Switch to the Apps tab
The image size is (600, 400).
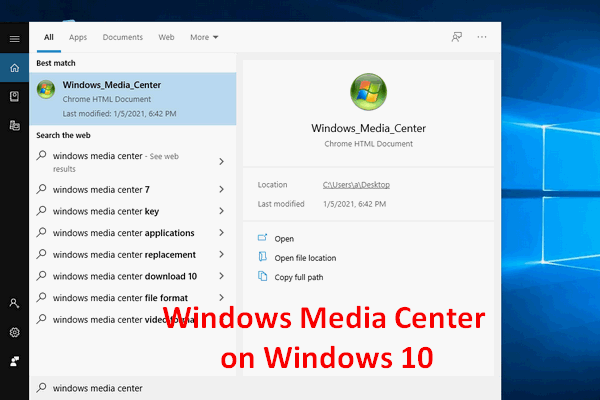click(x=78, y=37)
